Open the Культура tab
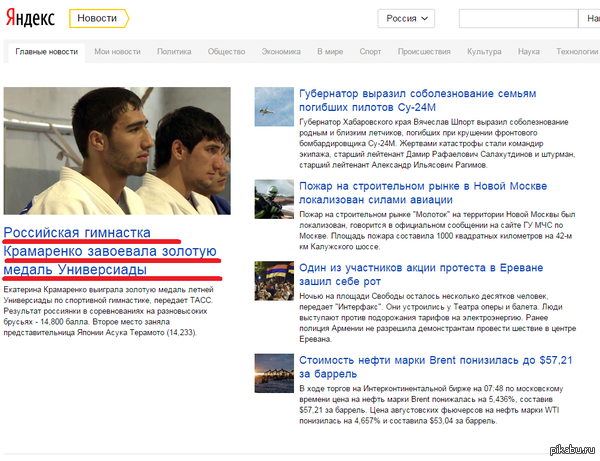This screenshot has height=461, width=600. (x=484, y=51)
